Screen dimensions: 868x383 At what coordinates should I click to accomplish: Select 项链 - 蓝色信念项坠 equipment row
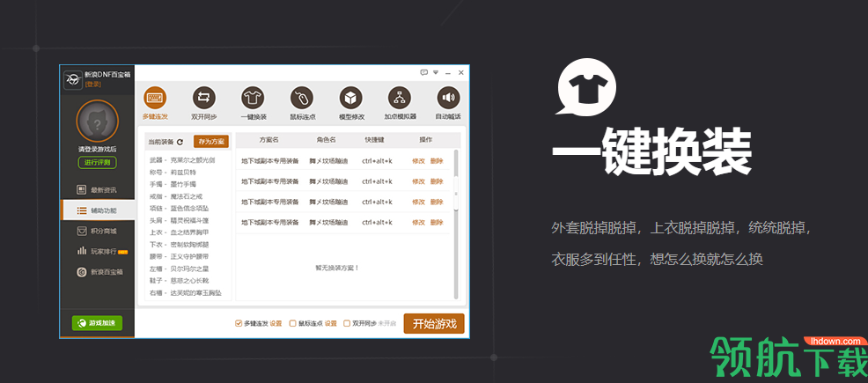pos(180,208)
